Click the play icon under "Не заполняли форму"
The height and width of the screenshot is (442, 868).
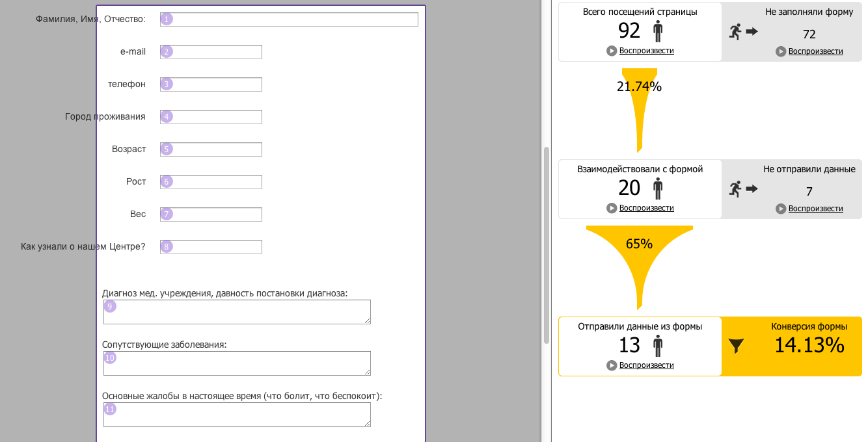tap(781, 51)
